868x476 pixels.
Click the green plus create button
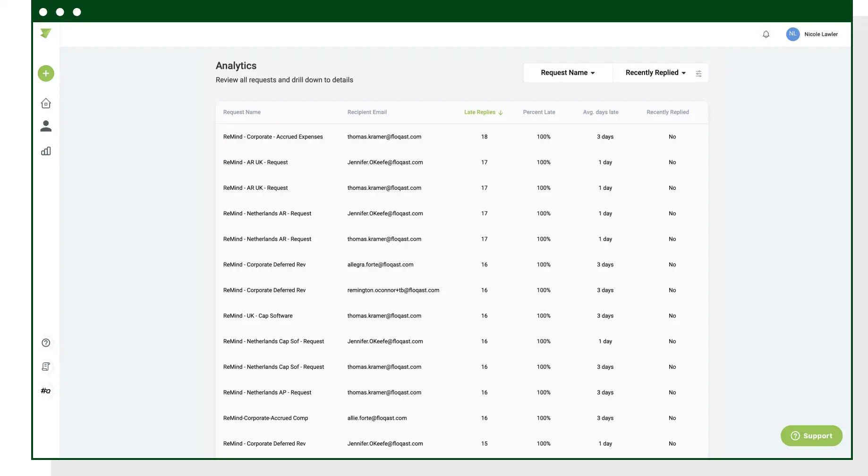(46, 73)
